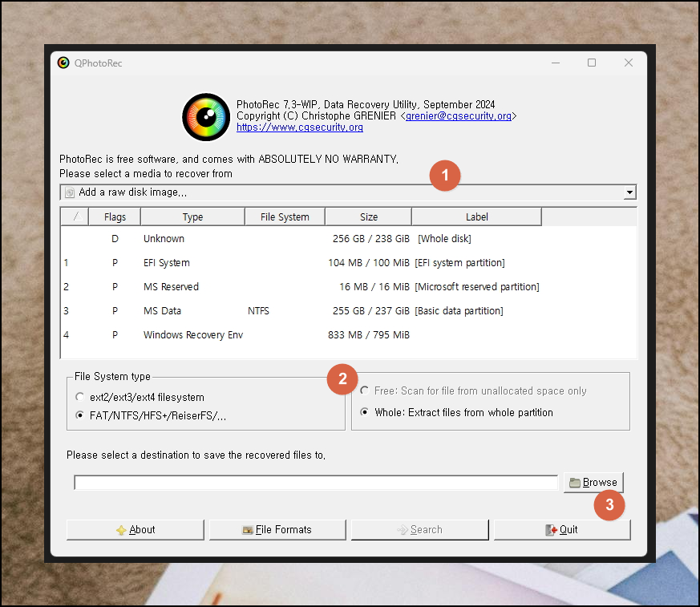Sort by the Label column header
700x607 pixels.
[x=477, y=217]
